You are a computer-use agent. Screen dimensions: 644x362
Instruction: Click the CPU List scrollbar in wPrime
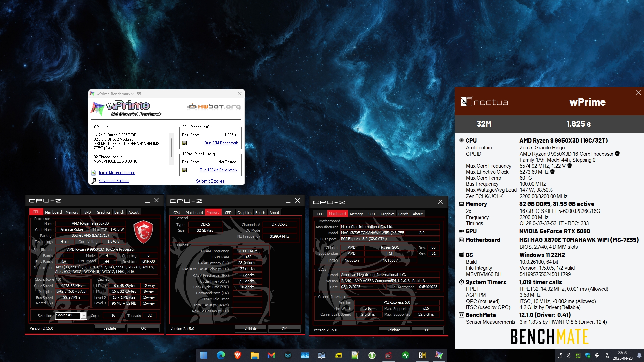pyautogui.click(x=172, y=147)
